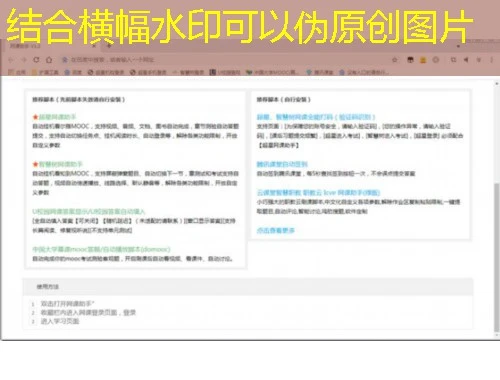Open the 中国大学慕课mooc答题 script link
This screenshot has height=380, width=500.
pyautogui.click(x=101, y=249)
